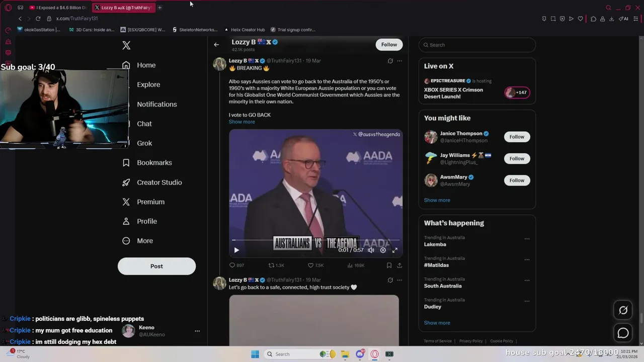
Task: Click the X logo in the sidebar
Action: click(x=126, y=45)
